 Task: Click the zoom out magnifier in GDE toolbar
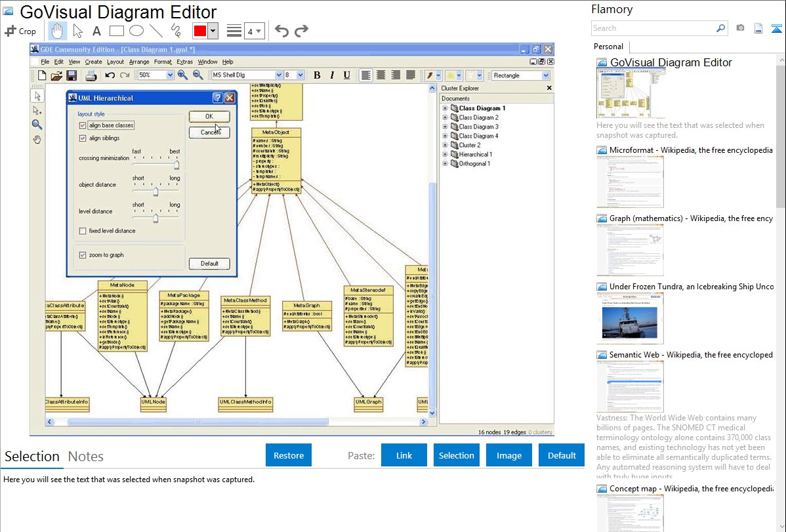198,75
